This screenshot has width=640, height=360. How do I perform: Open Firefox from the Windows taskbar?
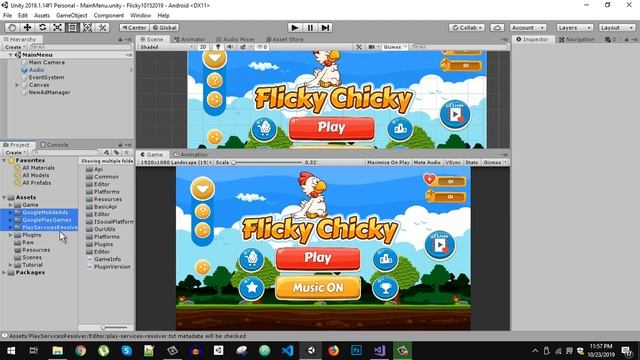click(x=333, y=350)
